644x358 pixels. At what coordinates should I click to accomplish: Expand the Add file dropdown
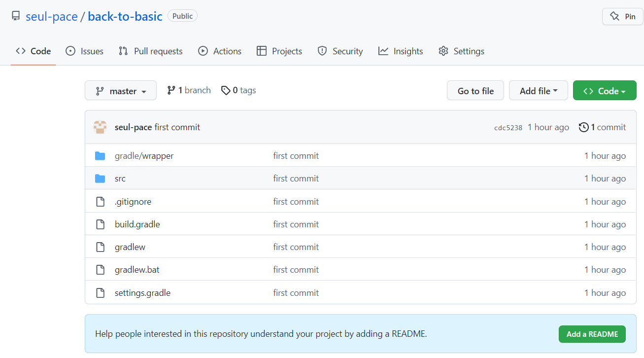tap(539, 91)
